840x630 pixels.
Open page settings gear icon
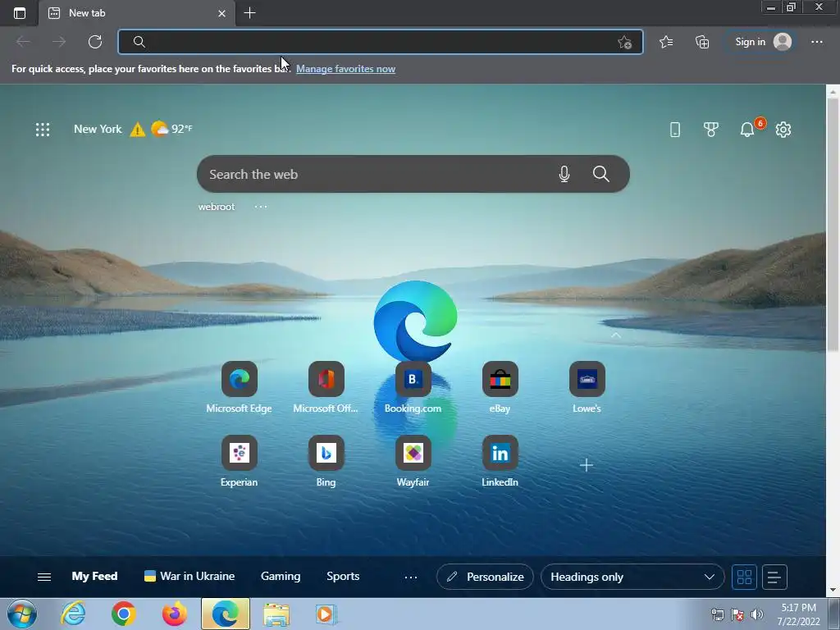(x=783, y=129)
